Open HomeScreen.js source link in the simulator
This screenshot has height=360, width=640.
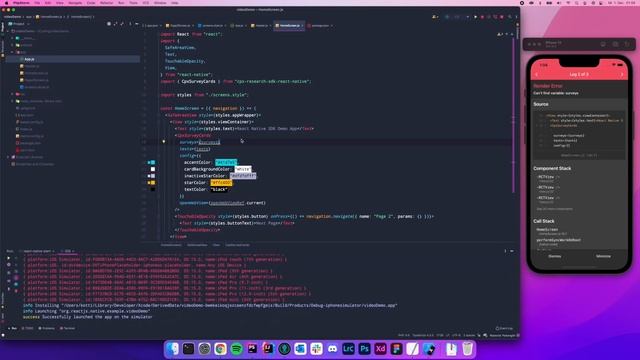click(579, 156)
